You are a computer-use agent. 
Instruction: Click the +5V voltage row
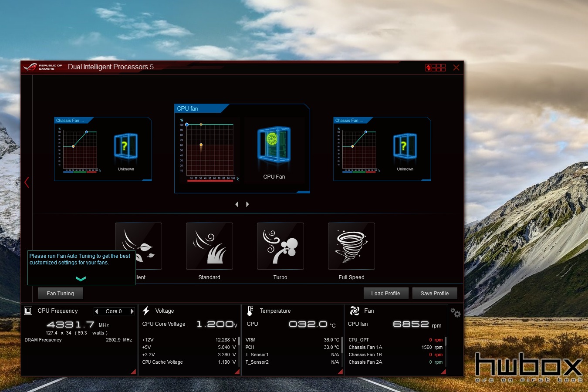point(189,347)
